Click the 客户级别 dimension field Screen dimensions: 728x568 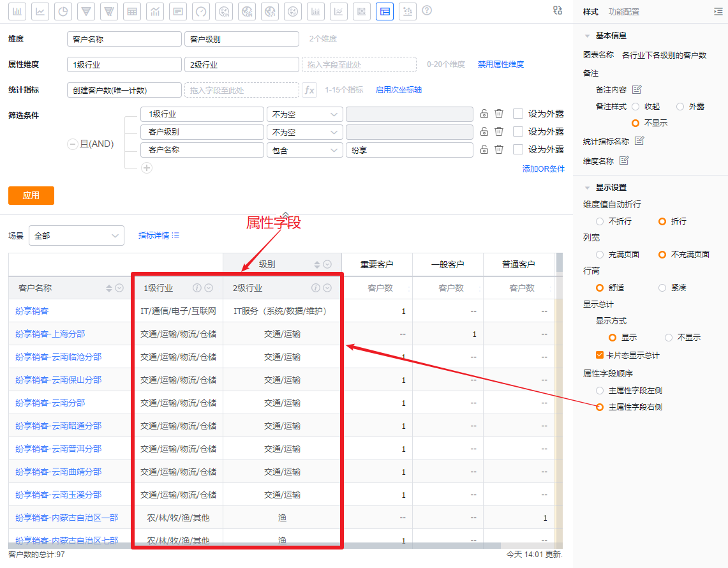pos(241,39)
